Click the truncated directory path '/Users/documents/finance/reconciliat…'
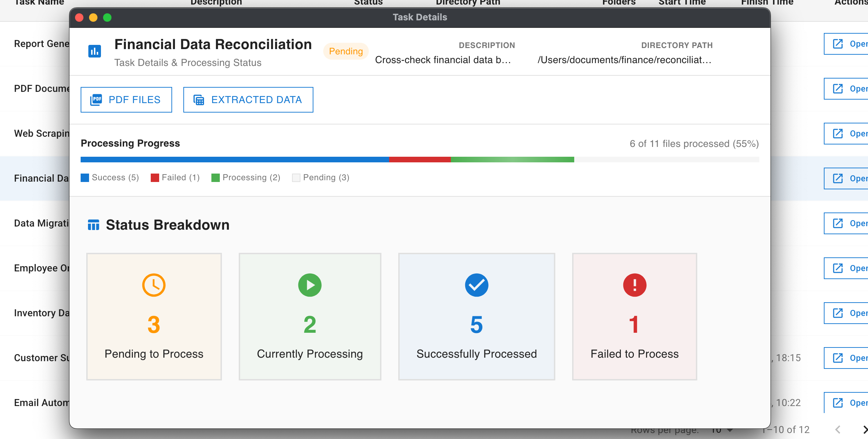This screenshot has width=868, height=439. click(x=624, y=60)
